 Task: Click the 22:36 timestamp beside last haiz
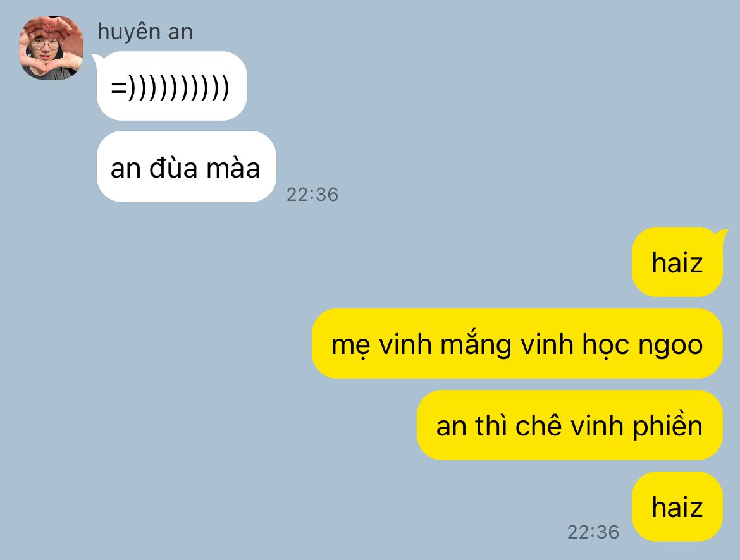[x=593, y=532]
